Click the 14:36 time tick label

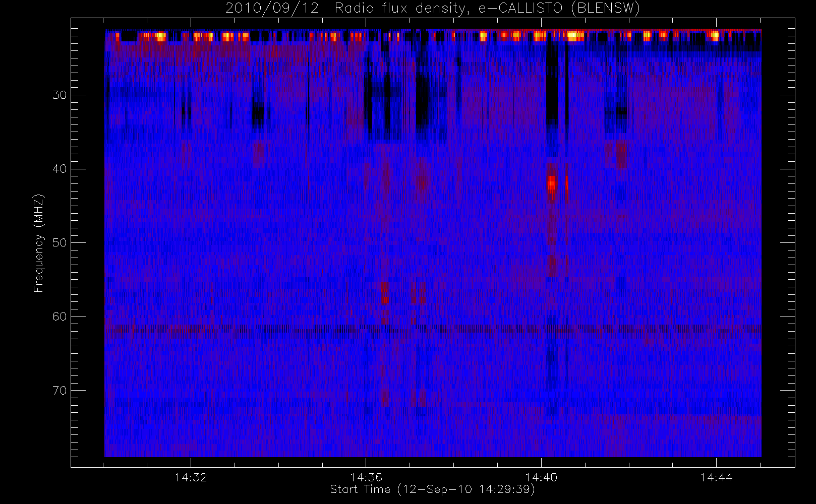pyautogui.click(x=366, y=477)
